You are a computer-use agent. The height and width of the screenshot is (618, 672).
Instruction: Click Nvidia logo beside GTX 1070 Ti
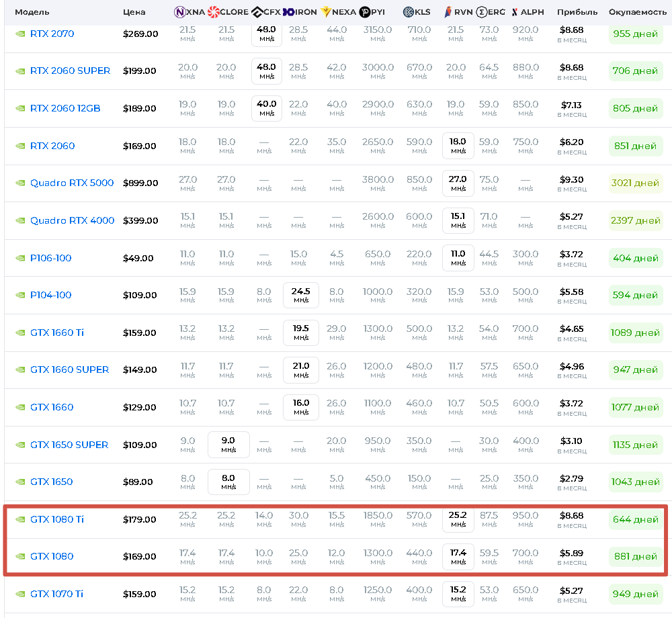pos(20,594)
